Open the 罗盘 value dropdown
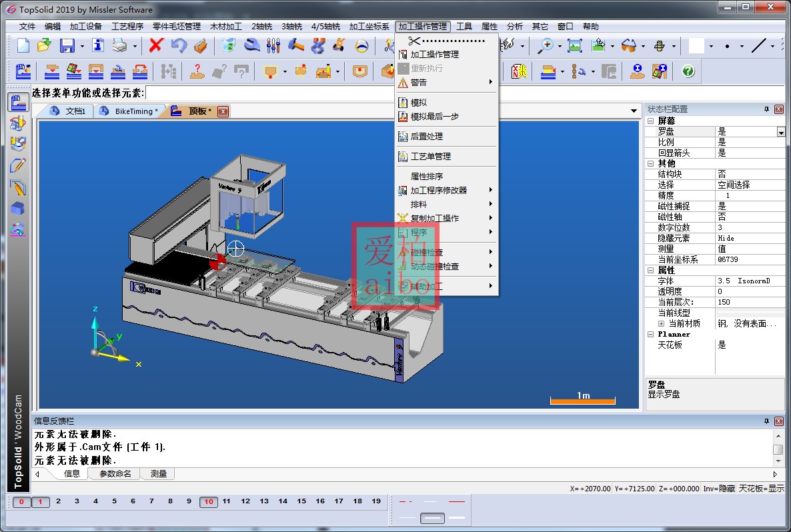The height and width of the screenshot is (532, 791). point(781,132)
